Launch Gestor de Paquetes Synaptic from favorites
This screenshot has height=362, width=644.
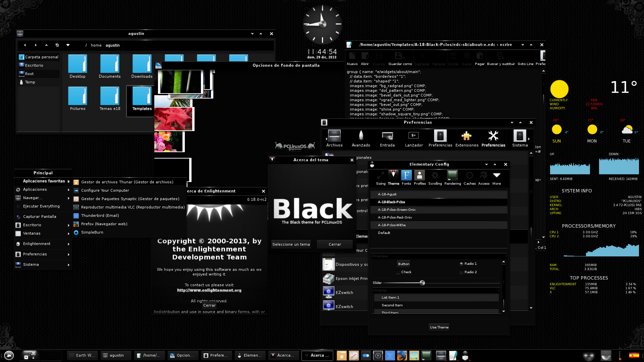point(129,199)
